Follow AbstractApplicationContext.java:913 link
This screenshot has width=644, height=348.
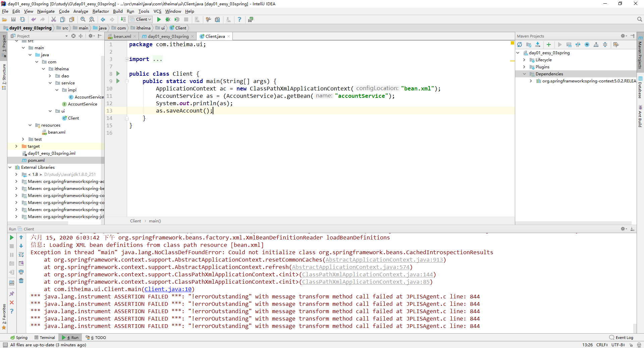384,260
